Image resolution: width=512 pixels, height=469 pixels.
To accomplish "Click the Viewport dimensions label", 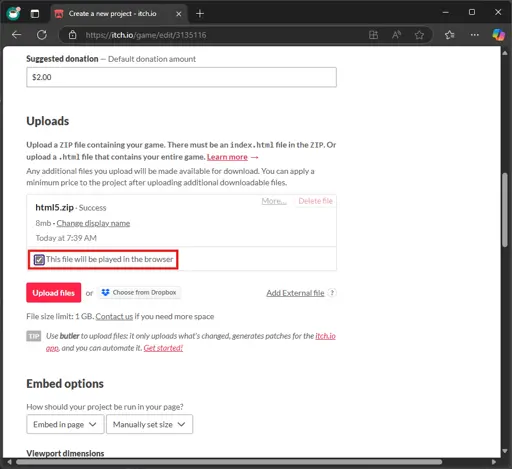I will pos(65,453).
